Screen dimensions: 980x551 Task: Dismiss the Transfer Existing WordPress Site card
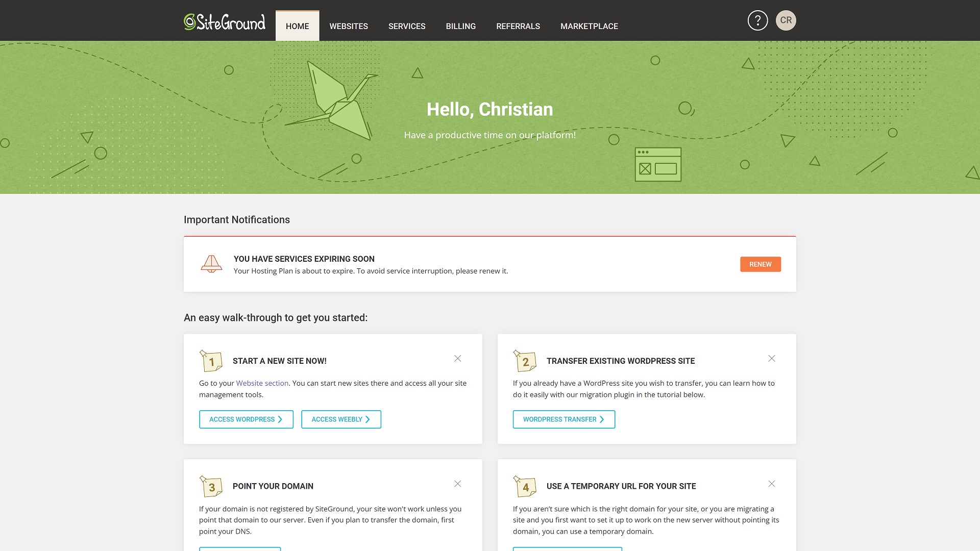[772, 359]
